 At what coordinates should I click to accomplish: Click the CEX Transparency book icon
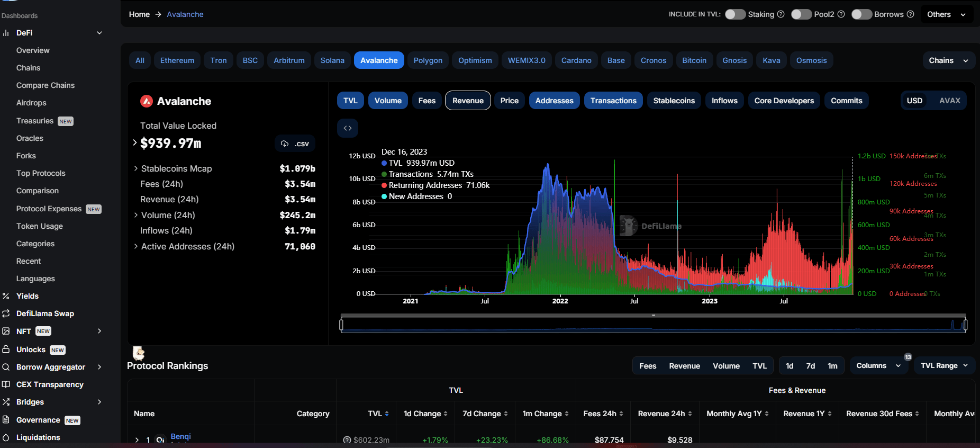click(x=6, y=384)
